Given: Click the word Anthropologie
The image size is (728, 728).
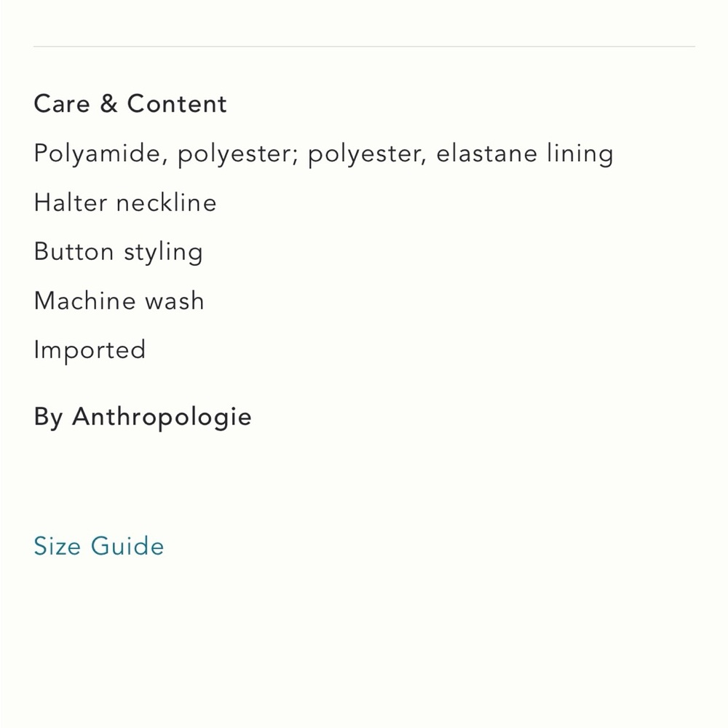Looking at the screenshot, I should tap(162, 416).
